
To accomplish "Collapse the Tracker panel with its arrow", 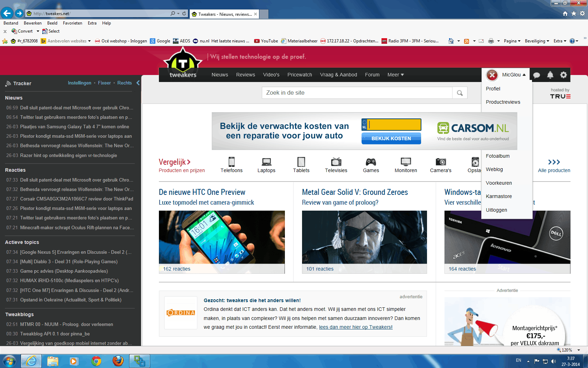I will [x=138, y=83].
